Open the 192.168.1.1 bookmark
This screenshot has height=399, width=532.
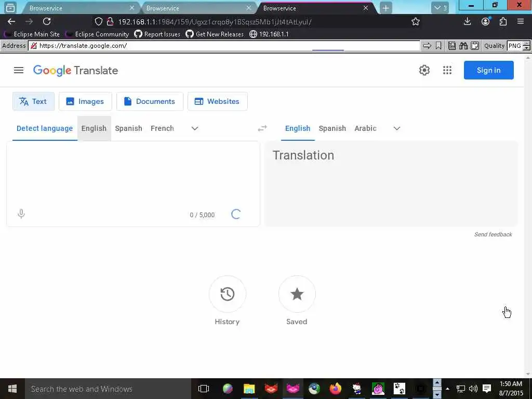point(269,34)
